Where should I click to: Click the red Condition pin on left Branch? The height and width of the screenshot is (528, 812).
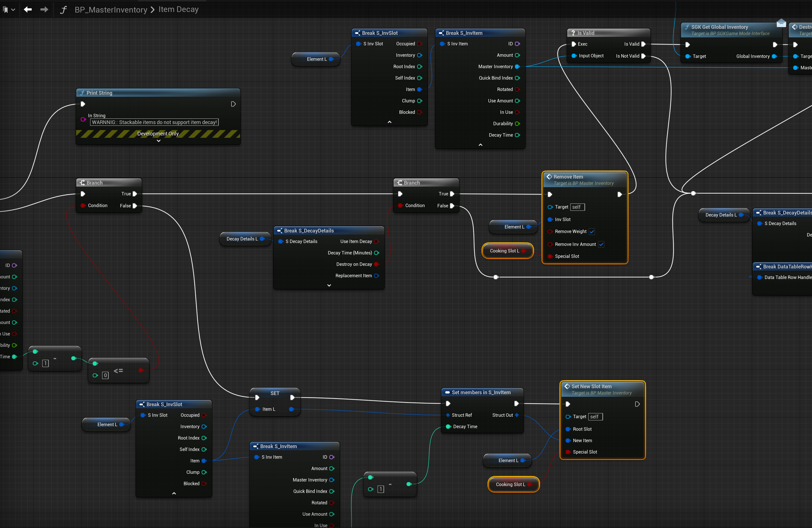click(83, 205)
